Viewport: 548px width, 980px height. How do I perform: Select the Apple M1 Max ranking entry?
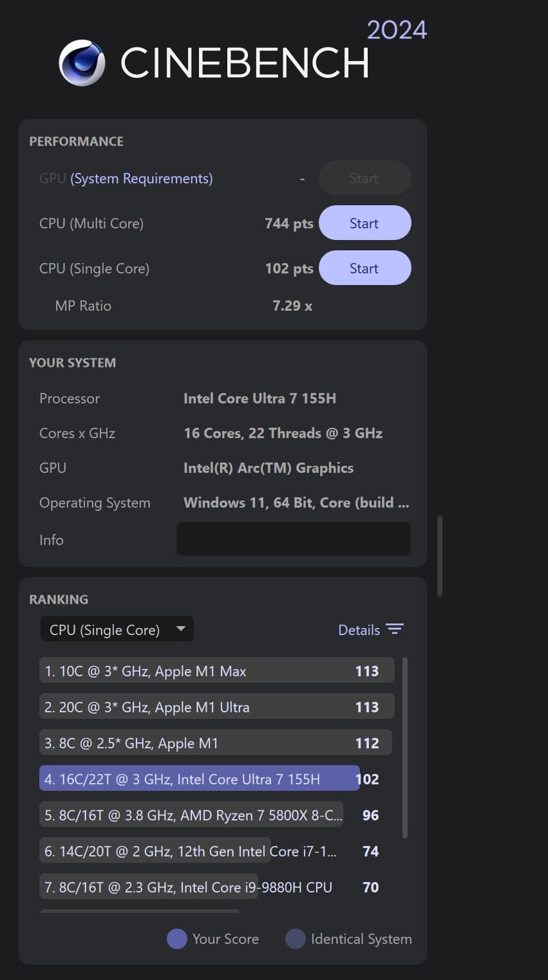216,671
